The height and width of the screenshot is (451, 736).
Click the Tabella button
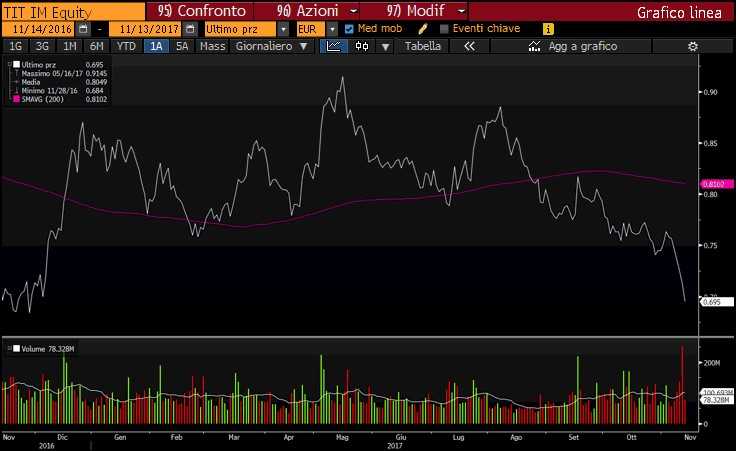(x=423, y=46)
